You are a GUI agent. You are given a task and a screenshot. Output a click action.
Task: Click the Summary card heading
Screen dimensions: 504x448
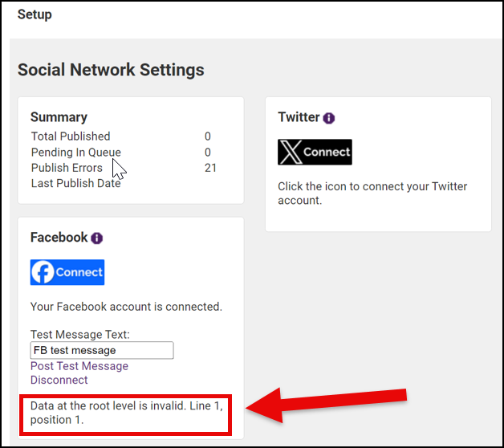(59, 117)
